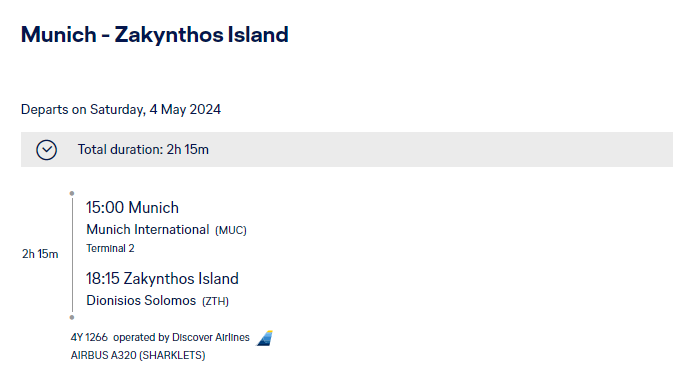Click the MUC airport code

point(230,230)
